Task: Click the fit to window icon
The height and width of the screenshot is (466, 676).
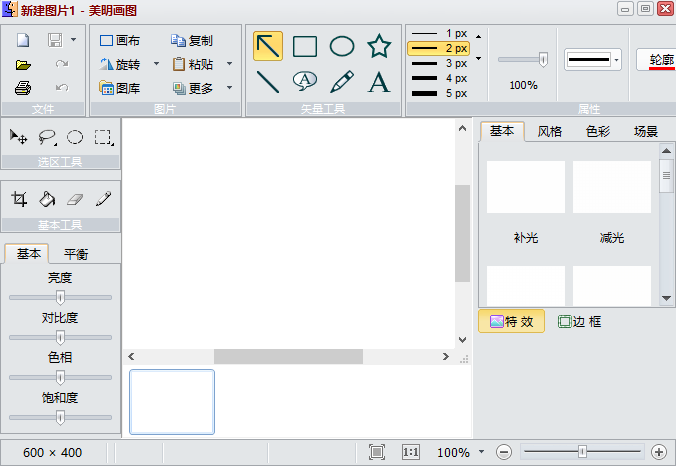Action: (x=377, y=452)
